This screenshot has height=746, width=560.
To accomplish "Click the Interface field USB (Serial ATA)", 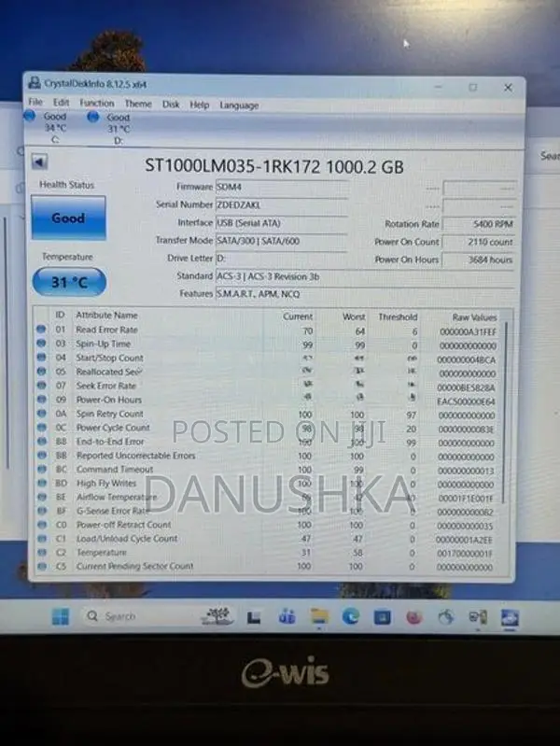I will [281, 223].
